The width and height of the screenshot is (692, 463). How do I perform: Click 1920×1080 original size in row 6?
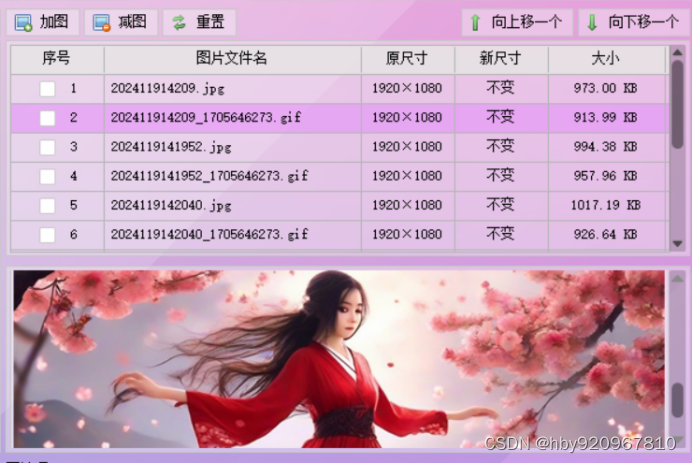[x=407, y=234]
